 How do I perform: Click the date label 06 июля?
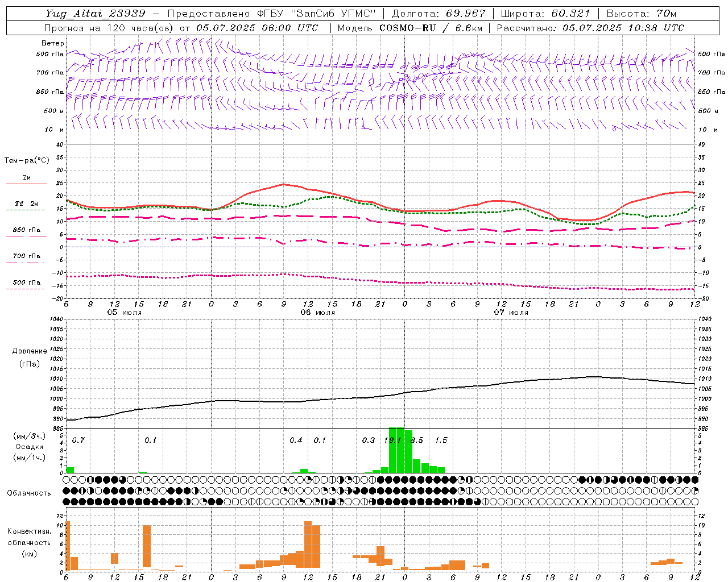[318, 313]
